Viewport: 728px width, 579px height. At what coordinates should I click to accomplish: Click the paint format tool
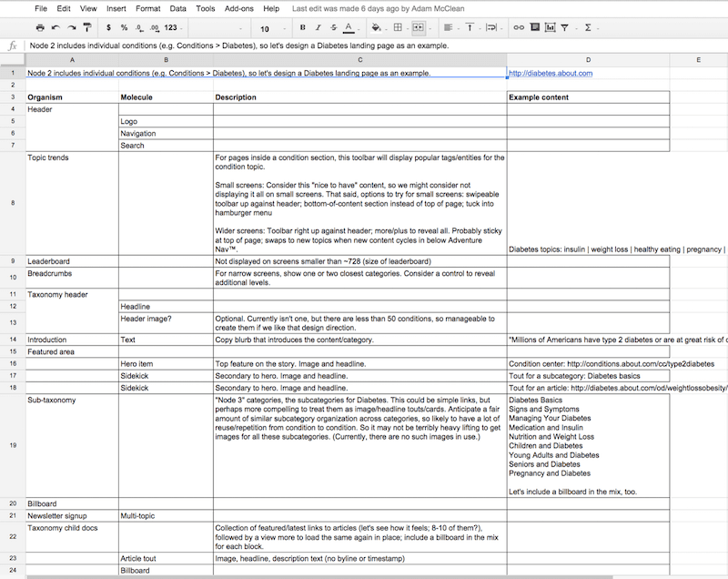(x=87, y=28)
